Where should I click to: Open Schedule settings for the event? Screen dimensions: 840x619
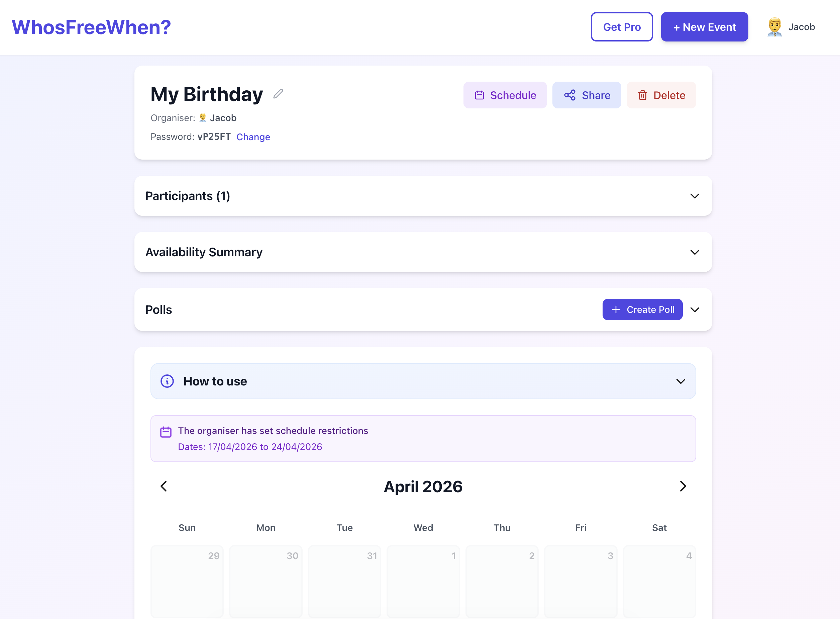click(x=505, y=95)
